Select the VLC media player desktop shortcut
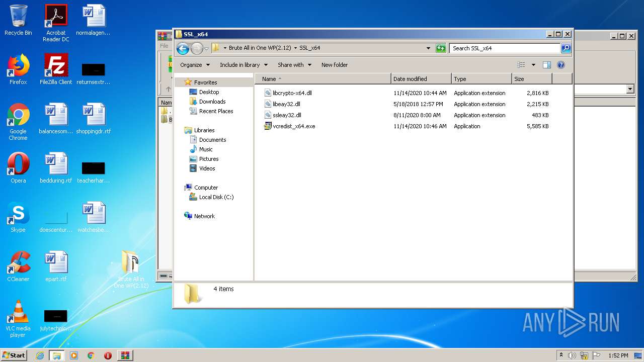The image size is (644, 362). point(18,319)
